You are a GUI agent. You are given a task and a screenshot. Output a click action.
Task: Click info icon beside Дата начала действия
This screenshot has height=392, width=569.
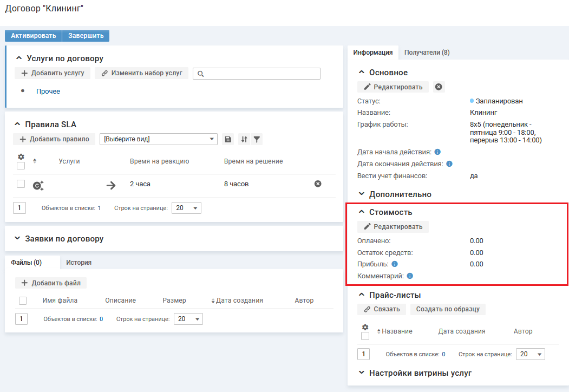(x=437, y=152)
